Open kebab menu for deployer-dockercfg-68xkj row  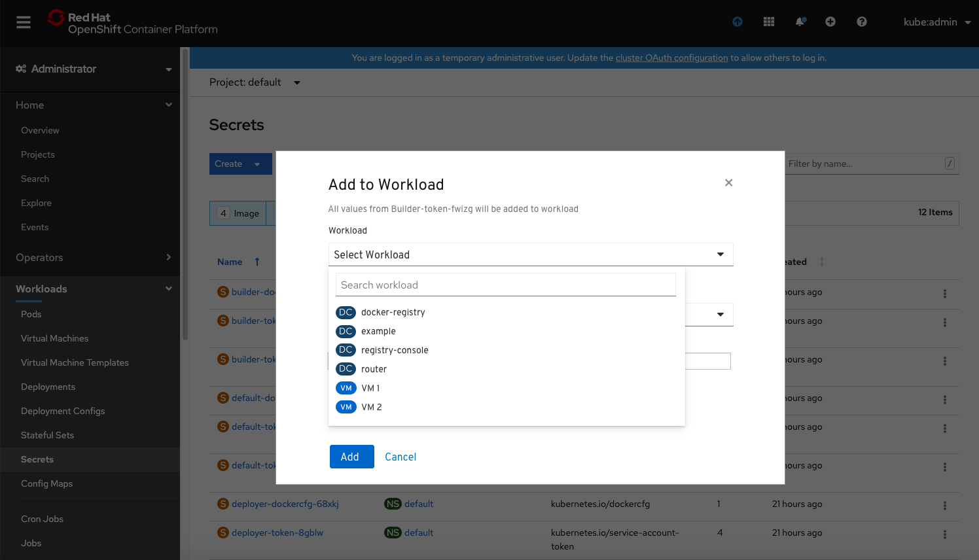[945, 505]
